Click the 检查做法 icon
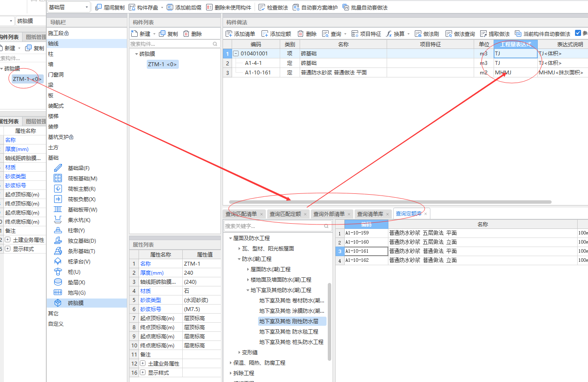588x382 pixels. [262, 7]
